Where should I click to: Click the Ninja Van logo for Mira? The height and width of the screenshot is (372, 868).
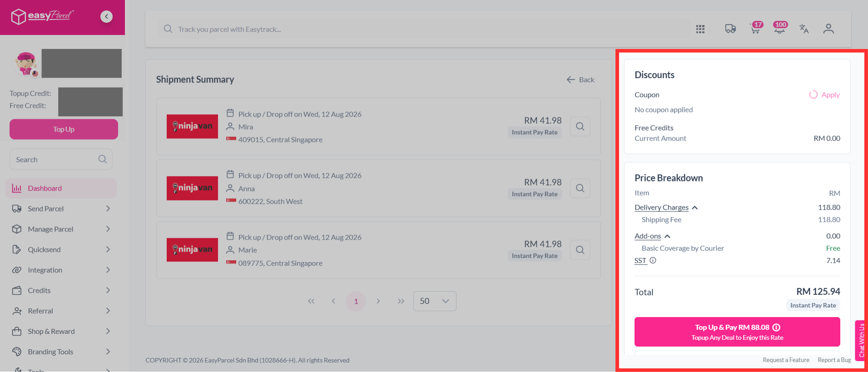click(x=192, y=127)
